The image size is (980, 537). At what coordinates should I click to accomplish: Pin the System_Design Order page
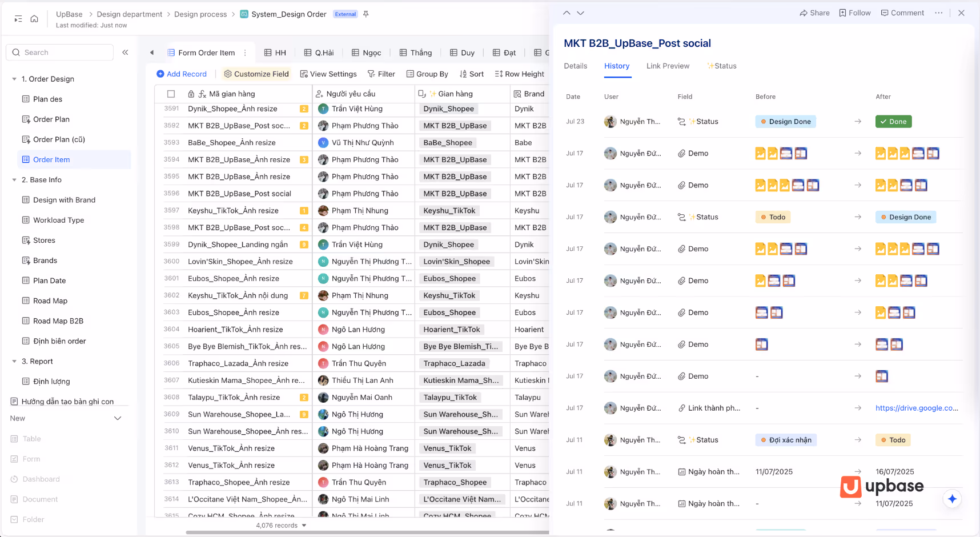(366, 14)
